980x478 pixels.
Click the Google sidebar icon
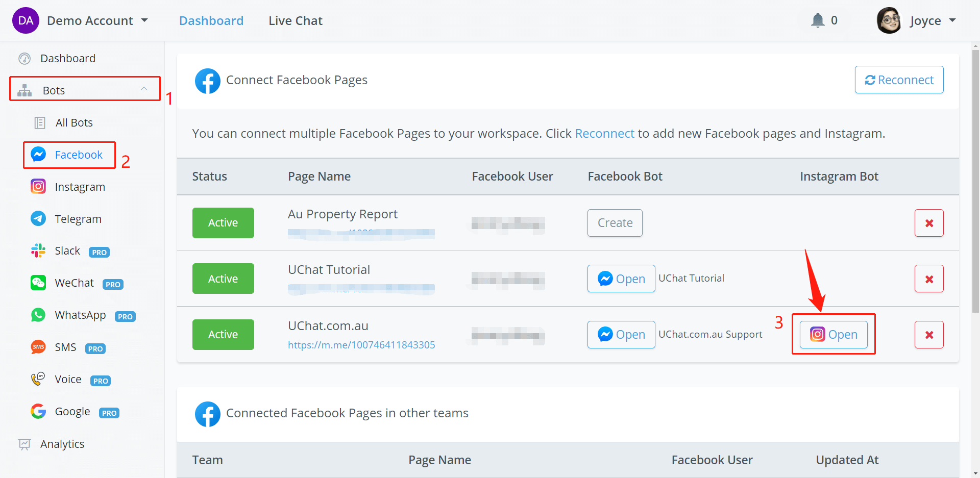click(38, 411)
